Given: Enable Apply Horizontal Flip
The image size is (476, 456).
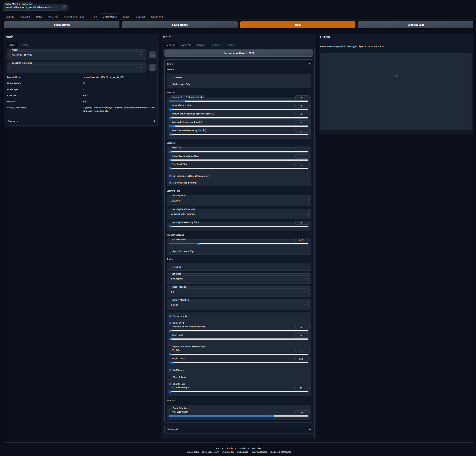Looking at the screenshot, I should pos(170,251).
